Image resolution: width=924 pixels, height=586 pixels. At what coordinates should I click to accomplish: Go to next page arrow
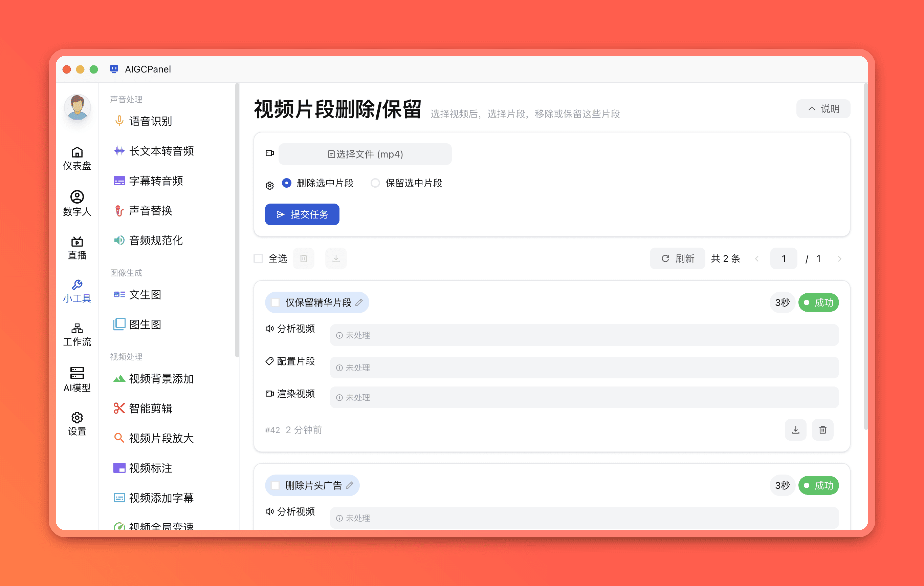point(840,259)
